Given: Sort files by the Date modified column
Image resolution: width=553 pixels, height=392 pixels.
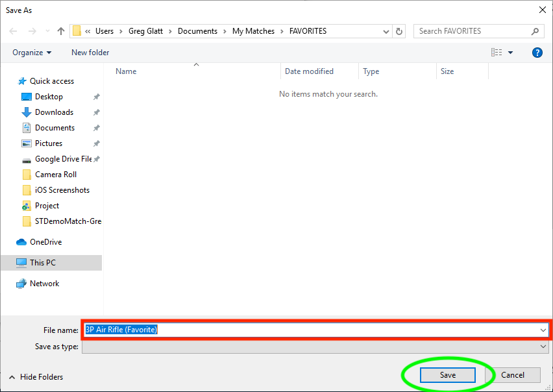Looking at the screenshot, I should tap(309, 71).
